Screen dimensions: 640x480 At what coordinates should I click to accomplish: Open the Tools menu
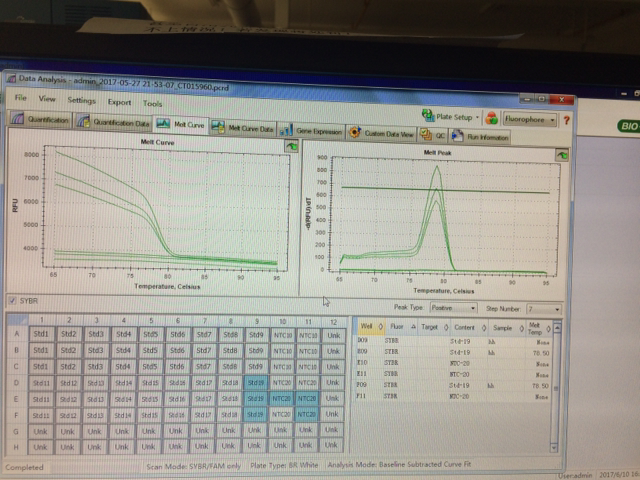(x=152, y=104)
